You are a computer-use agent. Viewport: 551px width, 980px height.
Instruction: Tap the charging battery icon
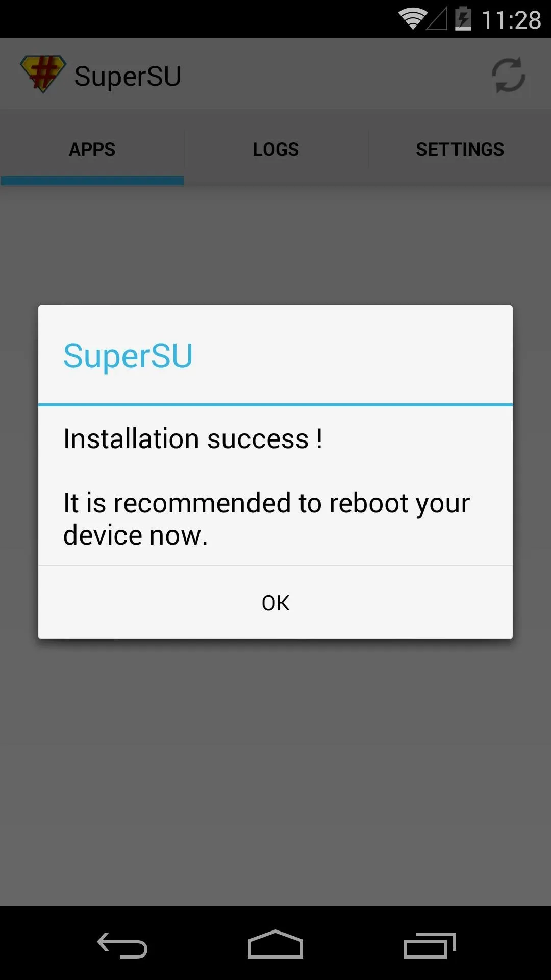pos(463,19)
